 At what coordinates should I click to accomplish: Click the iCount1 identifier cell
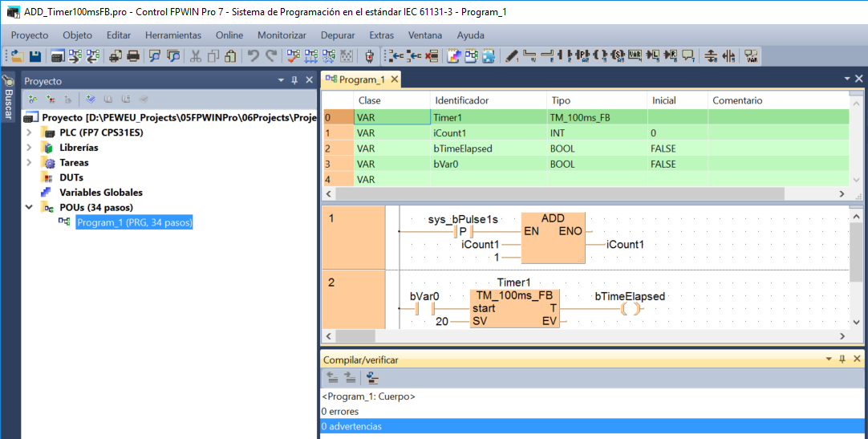click(x=489, y=133)
